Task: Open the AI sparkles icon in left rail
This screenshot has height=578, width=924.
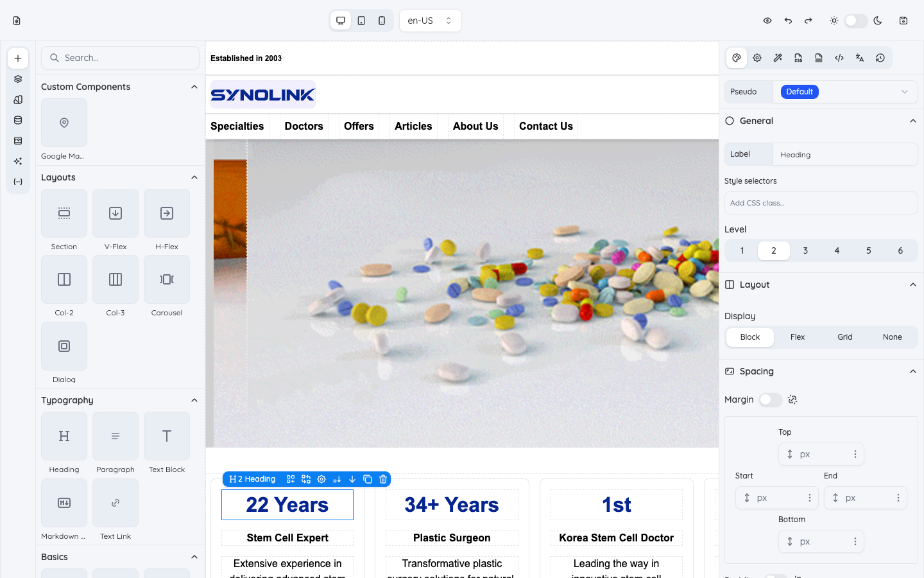Action: (18, 161)
